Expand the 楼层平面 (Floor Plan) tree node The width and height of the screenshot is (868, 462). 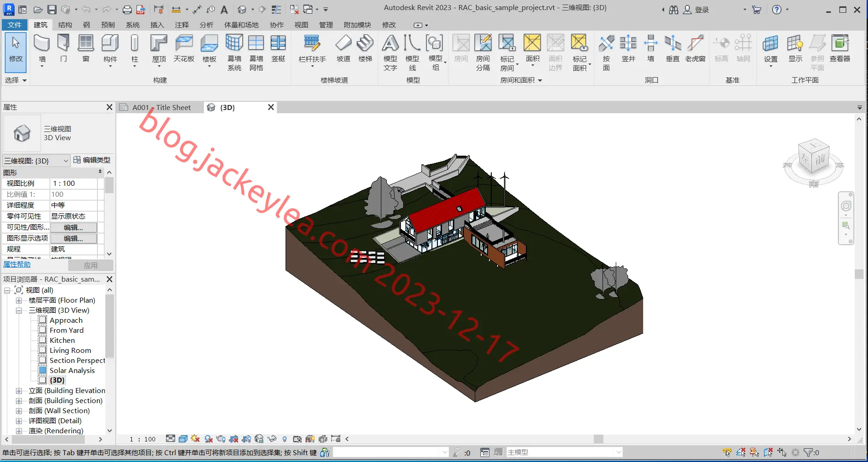[19, 300]
